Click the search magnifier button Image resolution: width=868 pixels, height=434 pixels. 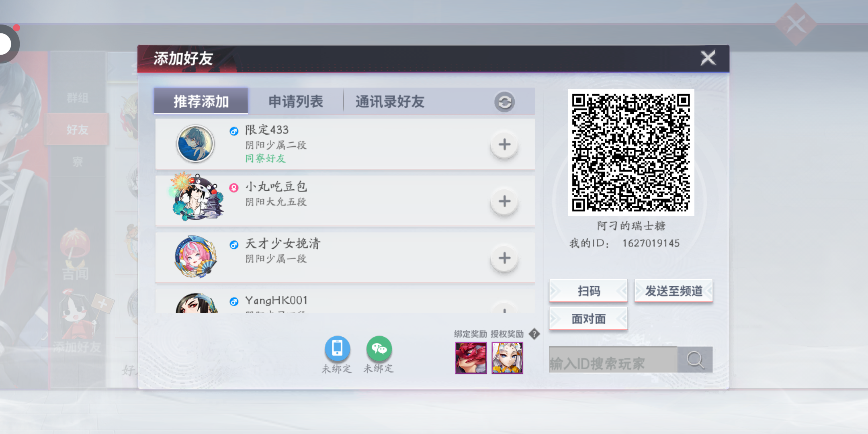click(x=695, y=360)
